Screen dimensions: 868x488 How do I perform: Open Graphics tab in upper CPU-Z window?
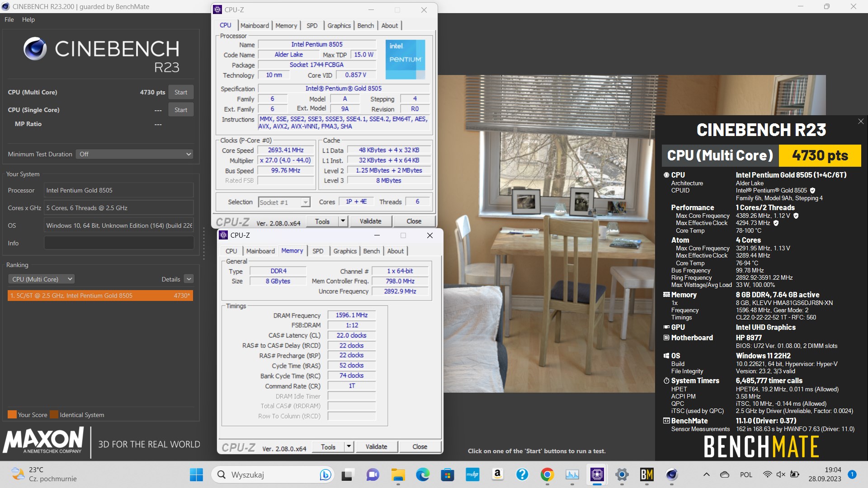click(339, 26)
